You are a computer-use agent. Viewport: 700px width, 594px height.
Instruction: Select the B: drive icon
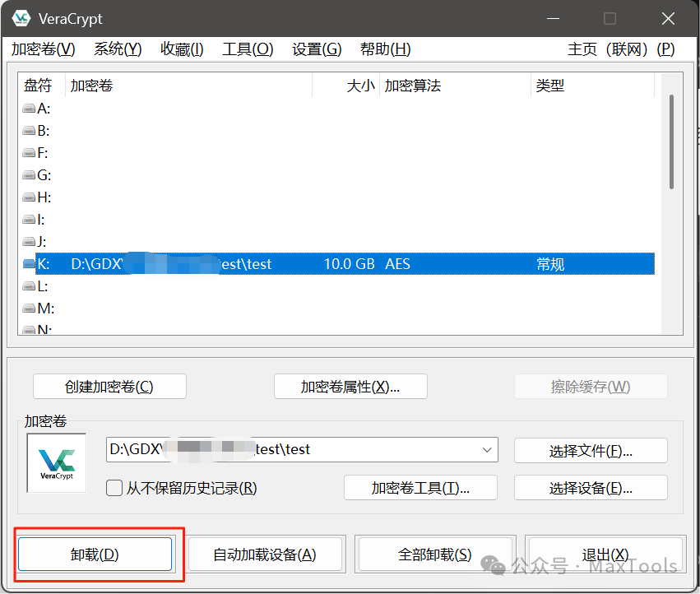[29, 131]
